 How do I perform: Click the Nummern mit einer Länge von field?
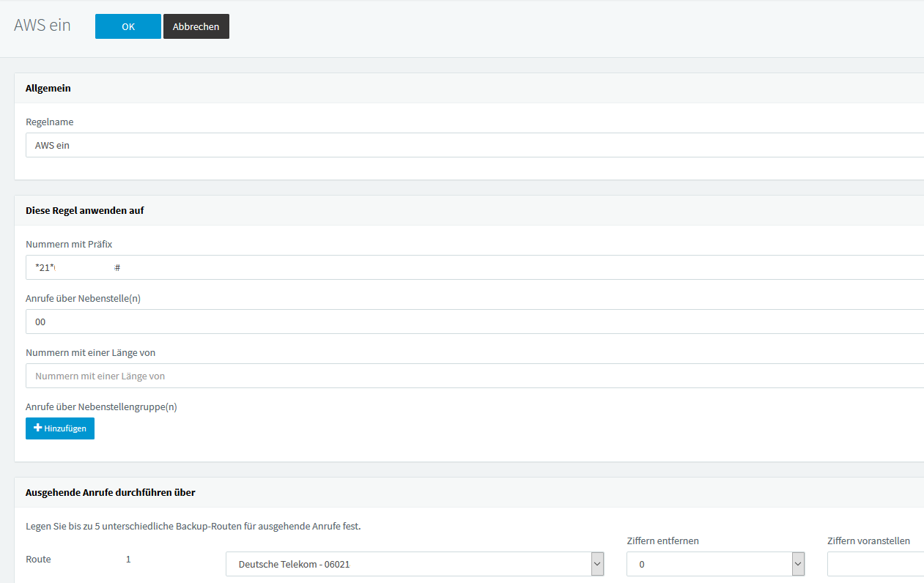469,376
